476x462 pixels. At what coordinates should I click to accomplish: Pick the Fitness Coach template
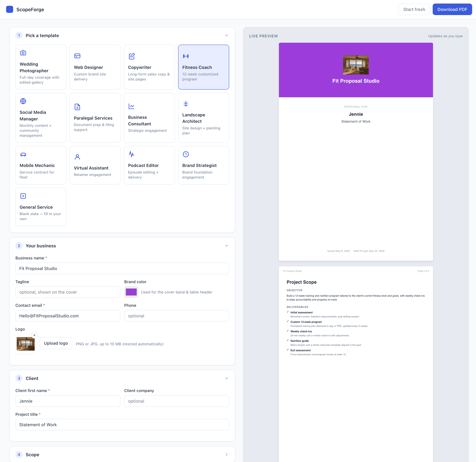(203, 67)
